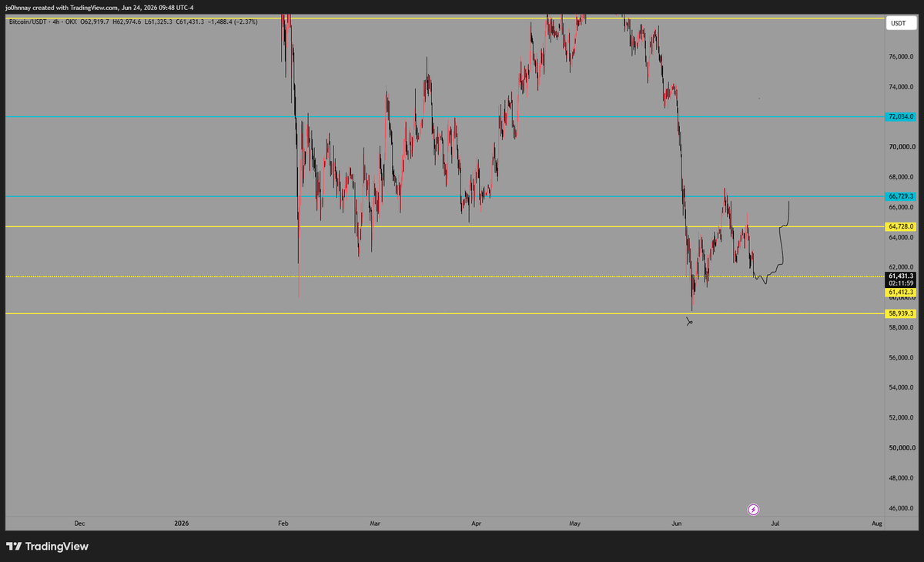Select the small arrow marker below June low
This screenshot has width=924, height=562.
[689, 322]
